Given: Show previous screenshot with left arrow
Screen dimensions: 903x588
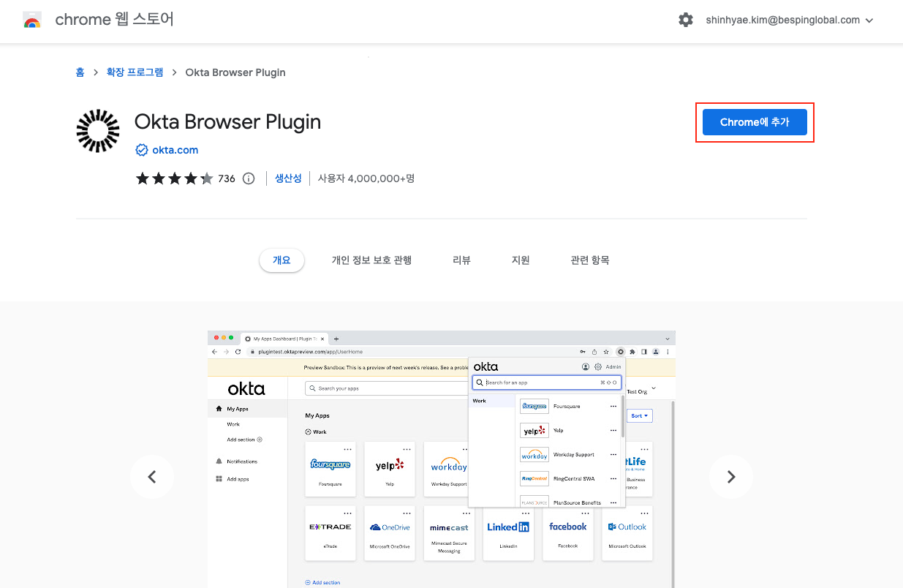Looking at the screenshot, I should tap(152, 477).
